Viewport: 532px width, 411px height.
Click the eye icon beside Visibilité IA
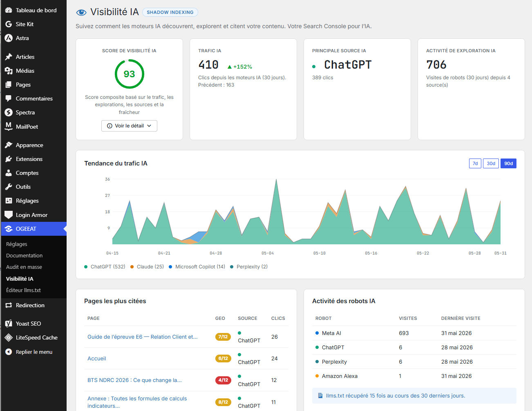[81, 12]
